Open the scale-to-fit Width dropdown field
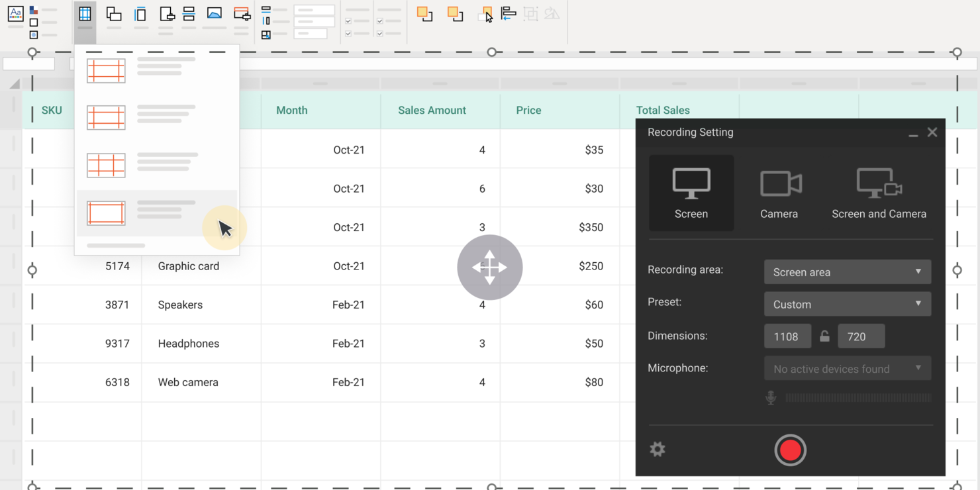Image resolution: width=980 pixels, height=490 pixels. tap(314, 10)
